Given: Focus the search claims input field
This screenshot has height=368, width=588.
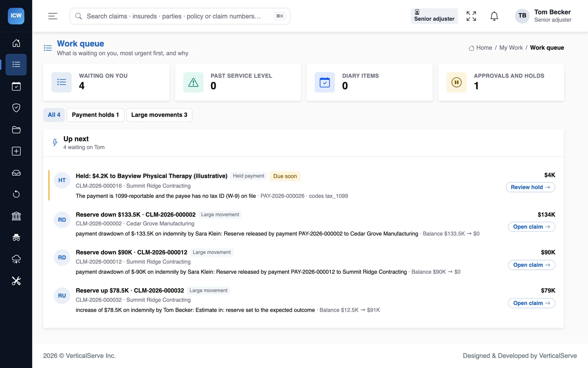Looking at the screenshot, I should coord(180,16).
